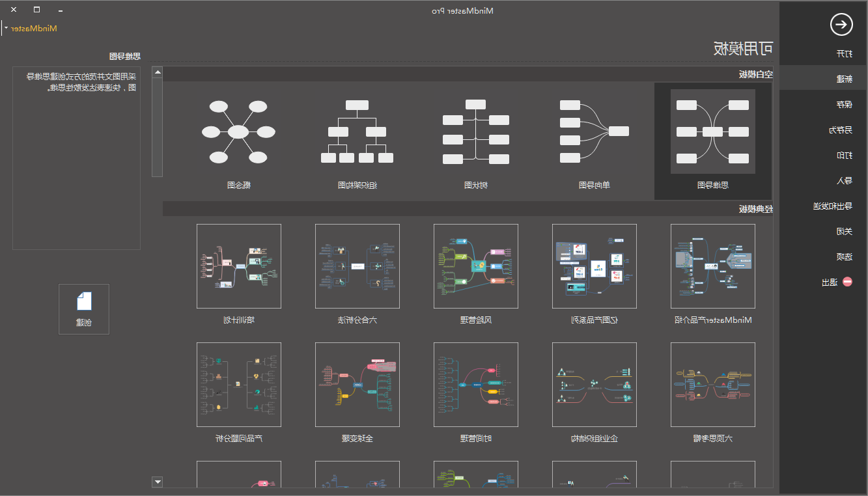Click the 创建 page icon button
The width and height of the screenshot is (868, 496).
coord(84,309)
